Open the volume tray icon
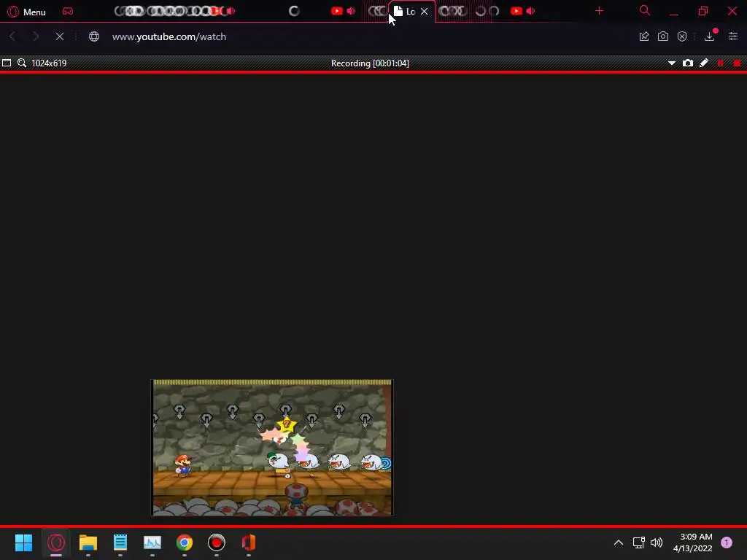747x560 pixels. [x=657, y=542]
